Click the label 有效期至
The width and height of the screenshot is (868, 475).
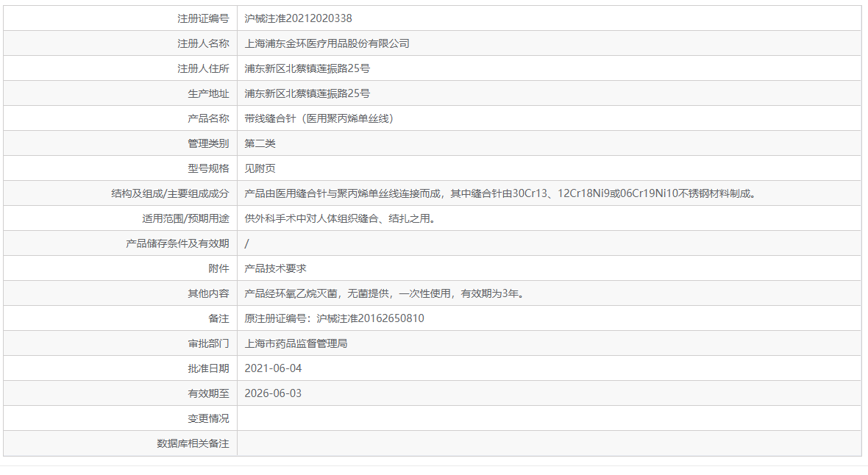pos(208,393)
